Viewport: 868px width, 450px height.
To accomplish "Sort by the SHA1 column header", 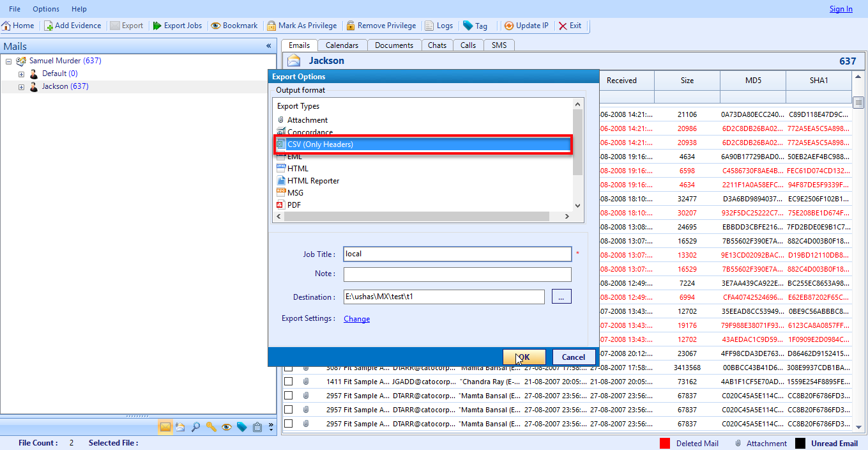I will [x=818, y=81].
